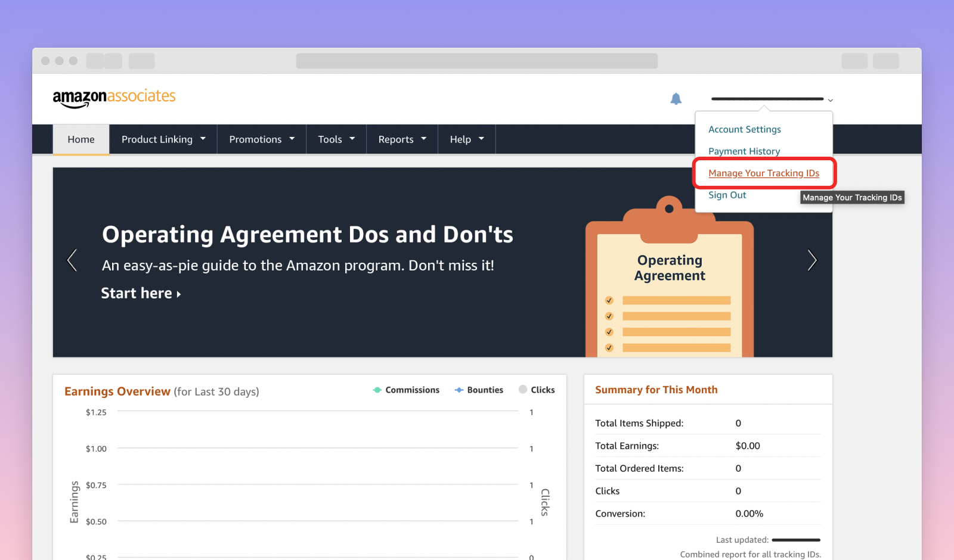Image resolution: width=954 pixels, height=560 pixels.
Task: Expand the Promotions menu
Action: tap(262, 139)
